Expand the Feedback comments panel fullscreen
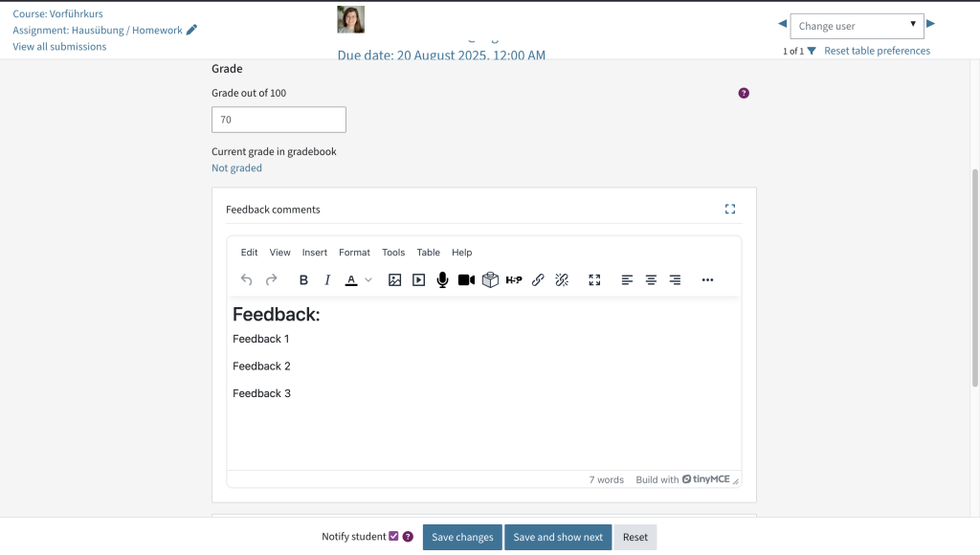Image resolution: width=980 pixels, height=555 pixels. (730, 209)
